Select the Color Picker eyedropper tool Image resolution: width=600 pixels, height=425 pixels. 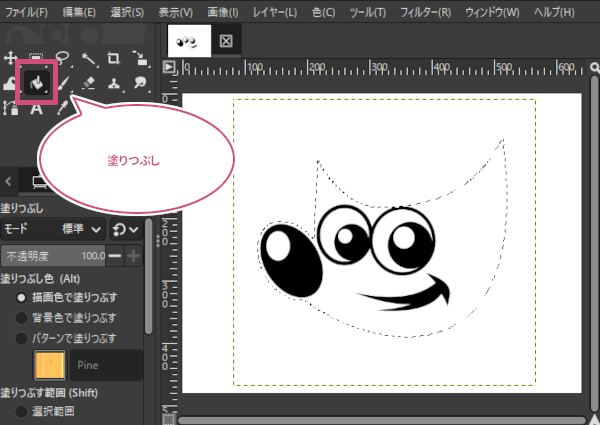coord(62,107)
